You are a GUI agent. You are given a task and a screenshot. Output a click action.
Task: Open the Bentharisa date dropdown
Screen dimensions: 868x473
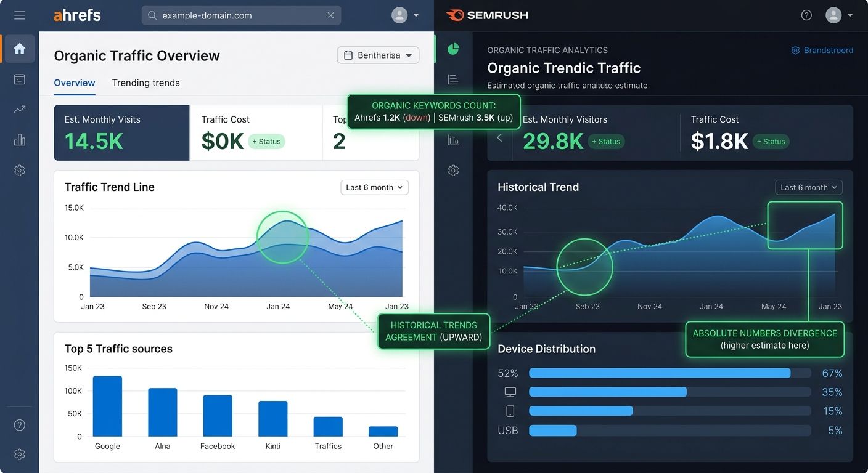[x=378, y=55]
